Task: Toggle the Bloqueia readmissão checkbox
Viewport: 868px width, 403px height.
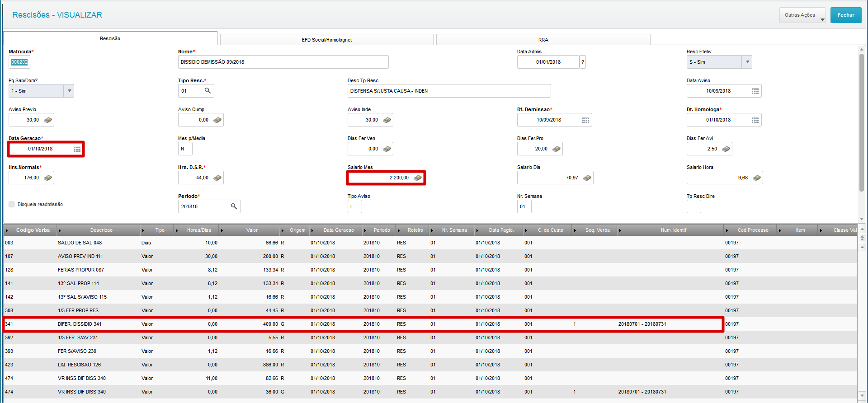Action: tap(12, 205)
